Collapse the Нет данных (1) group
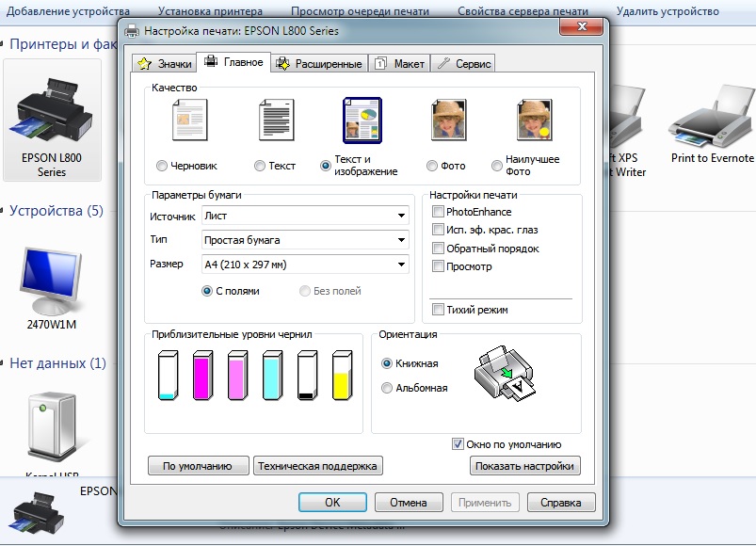Image resolution: width=756 pixels, height=546 pixels. (x=3, y=362)
